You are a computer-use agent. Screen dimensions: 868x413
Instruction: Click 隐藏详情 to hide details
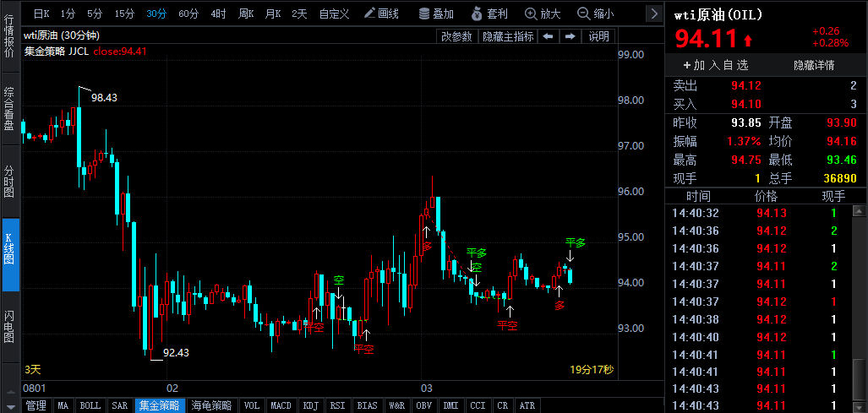pos(814,66)
